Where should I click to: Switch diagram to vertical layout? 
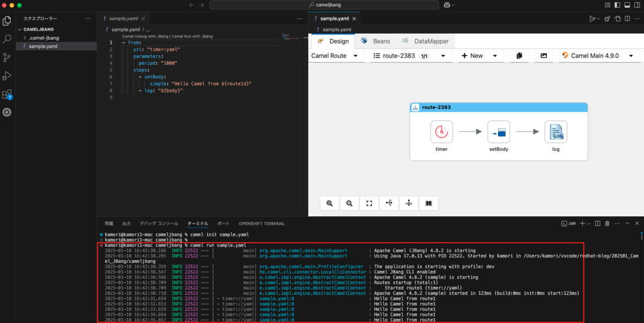tap(409, 203)
